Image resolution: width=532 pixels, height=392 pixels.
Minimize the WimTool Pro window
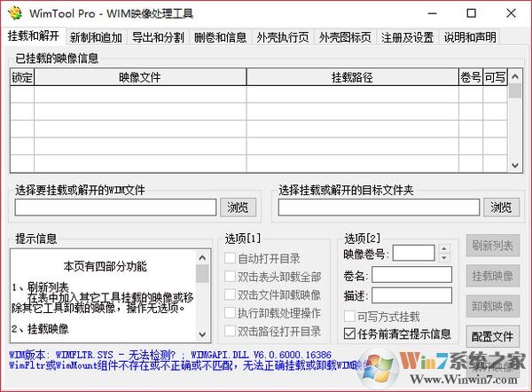(433, 13)
